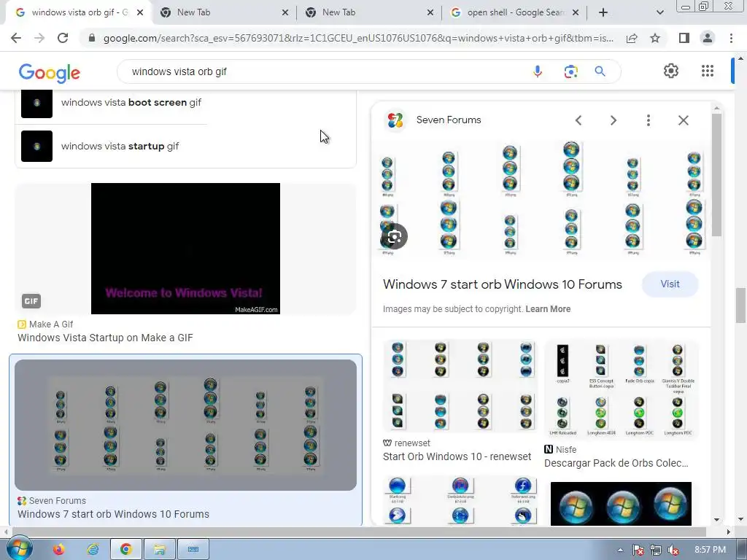Click the padlock site info icon
Screen dimensions: 747x560
(x=92, y=38)
